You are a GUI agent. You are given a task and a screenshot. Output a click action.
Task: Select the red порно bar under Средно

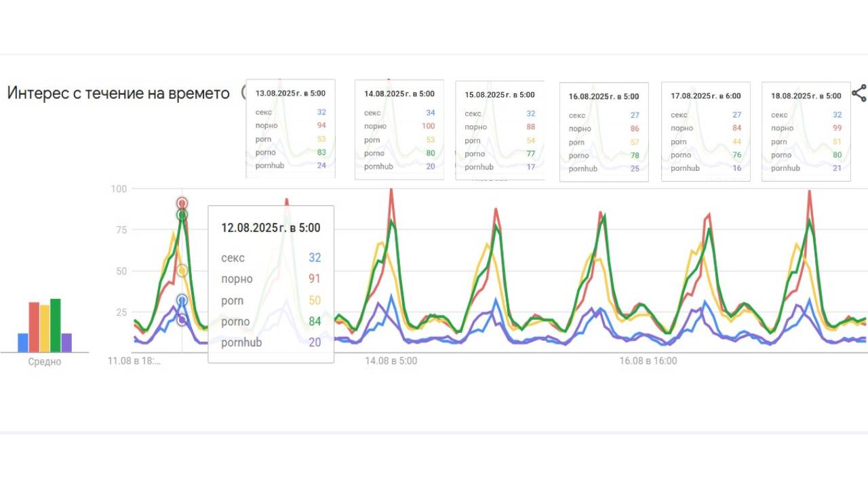click(33, 325)
